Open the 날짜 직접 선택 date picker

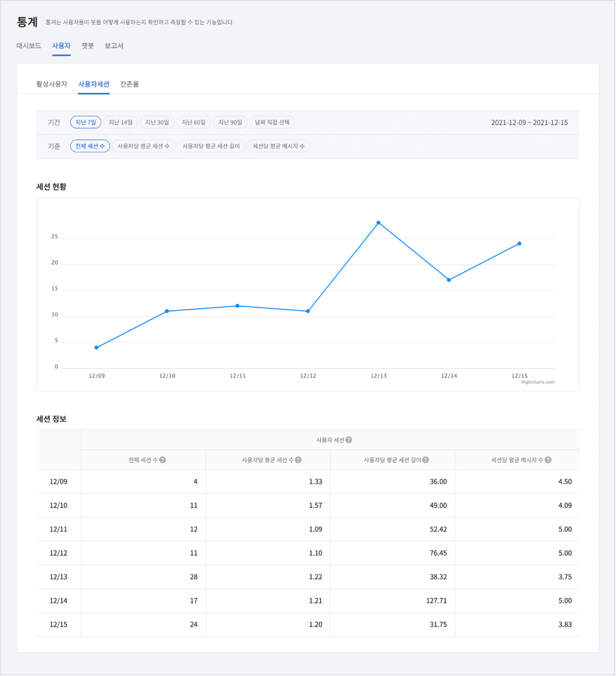click(272, 122)
